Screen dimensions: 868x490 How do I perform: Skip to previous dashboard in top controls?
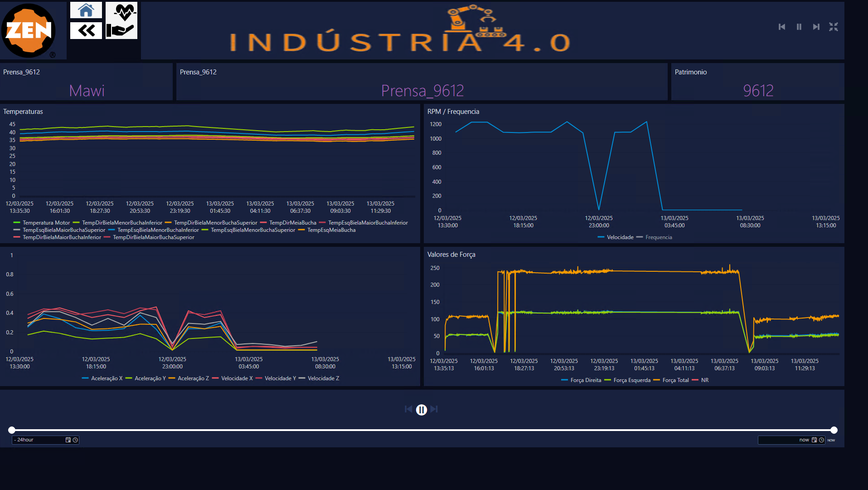pos(781,27)
